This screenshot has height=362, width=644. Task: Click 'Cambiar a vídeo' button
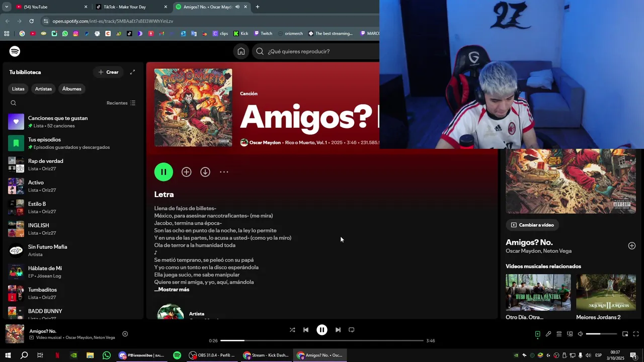point(532,225)
